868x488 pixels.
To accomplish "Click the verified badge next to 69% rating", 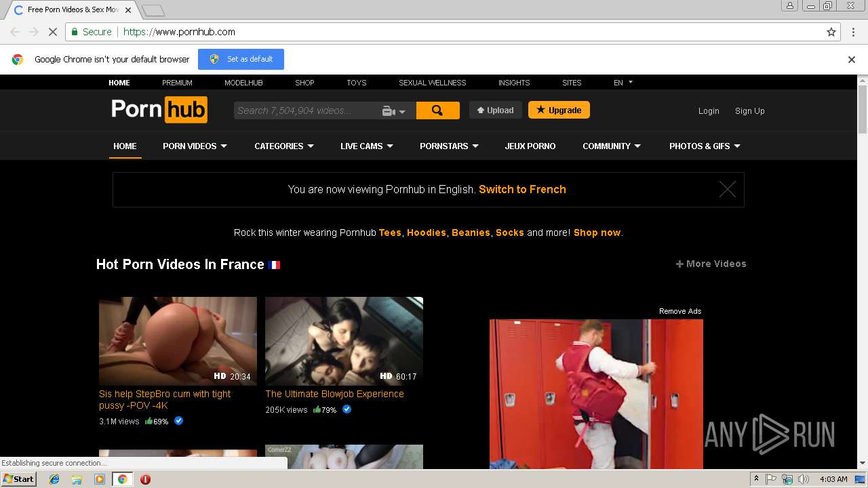I will pyautogui.click(x=179, y=421).
